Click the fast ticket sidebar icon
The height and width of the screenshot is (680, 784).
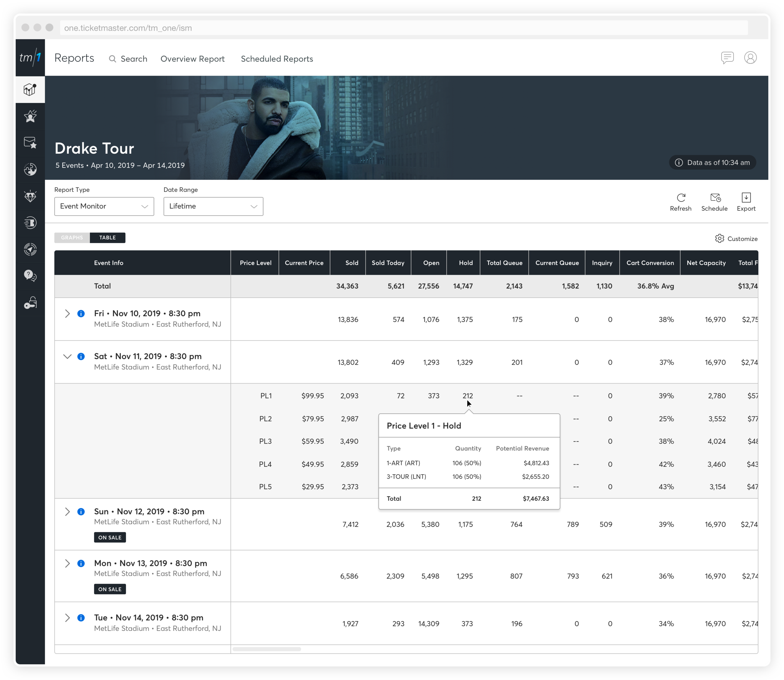pyautogui.click(x=30, y=223)
